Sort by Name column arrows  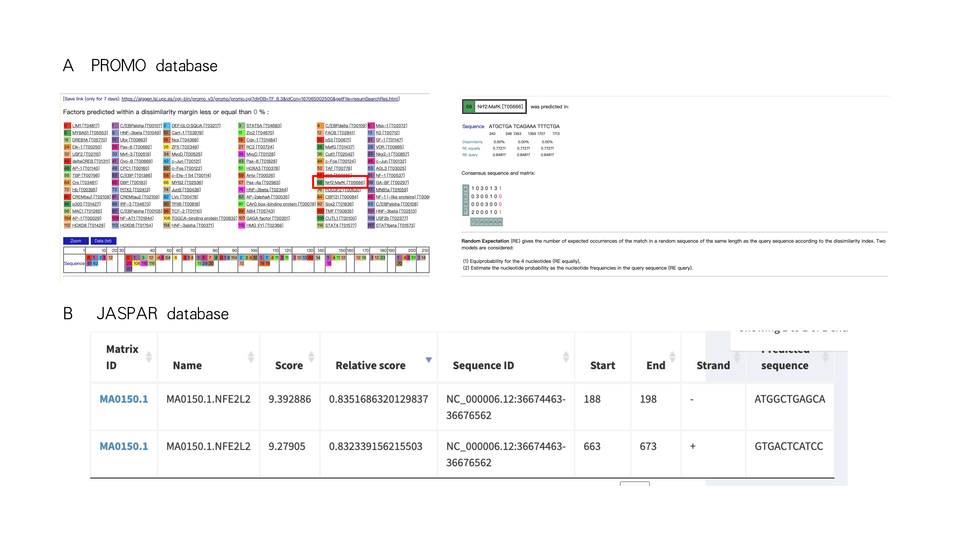coord(251,357)
